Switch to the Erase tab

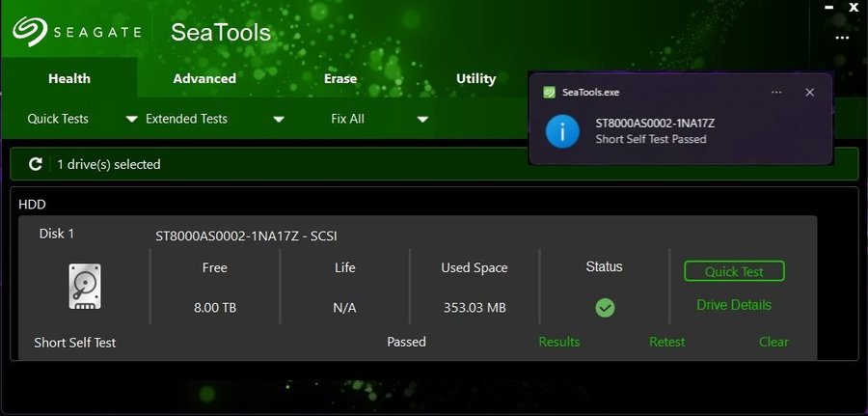(339, 78)
